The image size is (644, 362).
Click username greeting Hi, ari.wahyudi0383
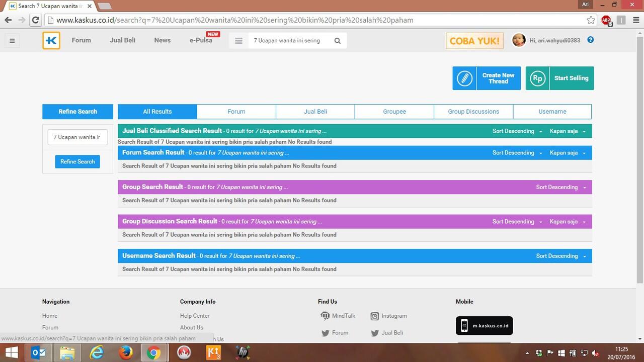(555, 40)
